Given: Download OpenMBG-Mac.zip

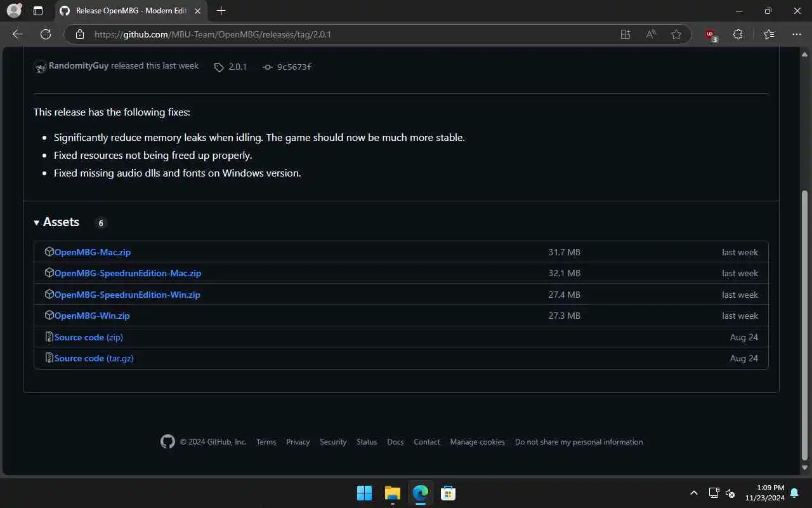Looking at the screenshot, I should point(93,252).
